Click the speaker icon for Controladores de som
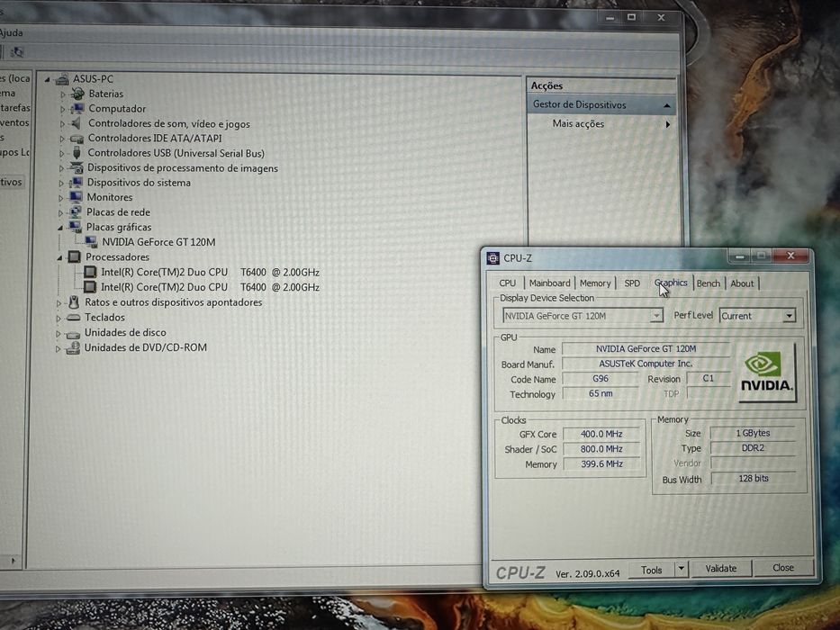Image resolution: width=840 pixels, height=630 pixels. pyautogui.click(x=77, y=124)
